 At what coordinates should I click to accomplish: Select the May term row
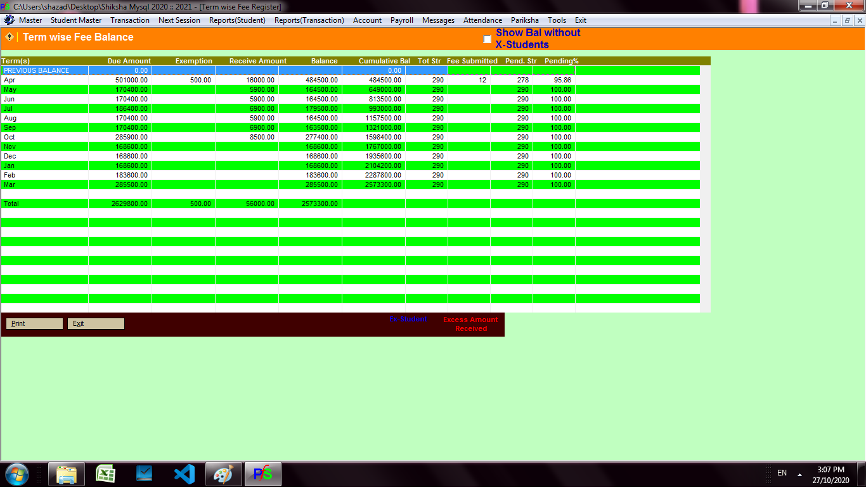pyautogui.click(x=351, y=89)
